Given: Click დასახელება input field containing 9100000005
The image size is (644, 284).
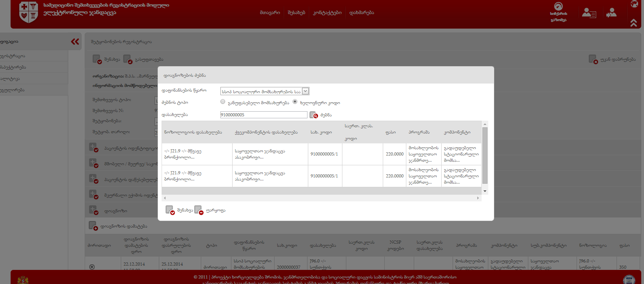Looking at the screenshot, I should point(264,115).
